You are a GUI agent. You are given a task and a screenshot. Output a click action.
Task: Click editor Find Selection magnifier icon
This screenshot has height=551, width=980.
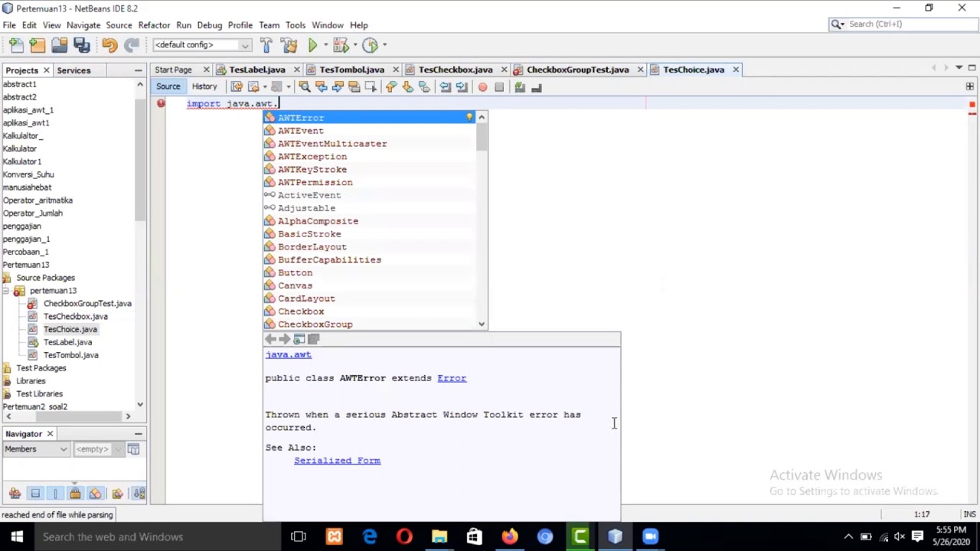pos(304,87)
